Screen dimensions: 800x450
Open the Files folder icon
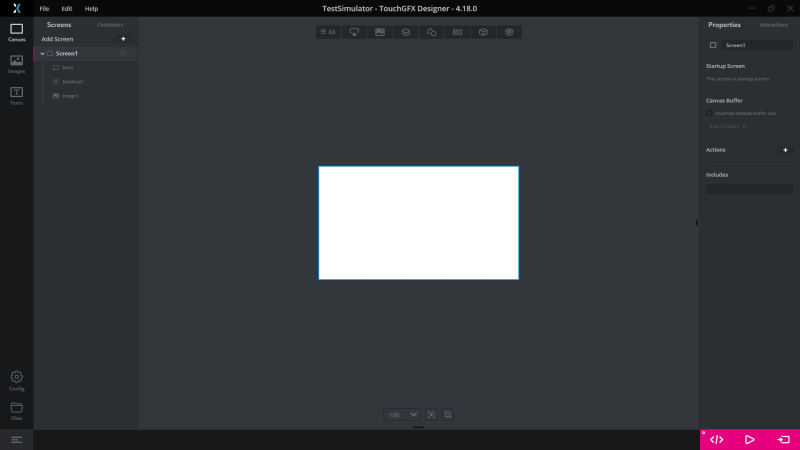point(16,410)
